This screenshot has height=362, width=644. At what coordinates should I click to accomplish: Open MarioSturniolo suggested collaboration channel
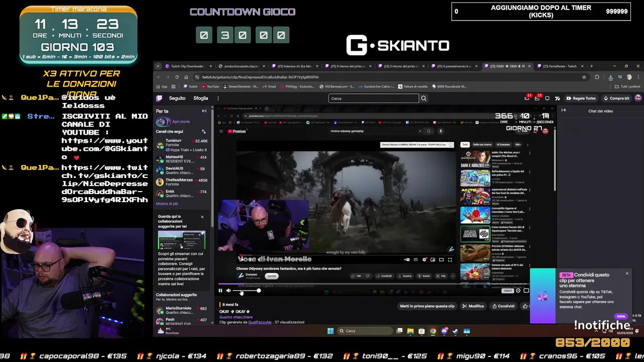click(182, 310)
